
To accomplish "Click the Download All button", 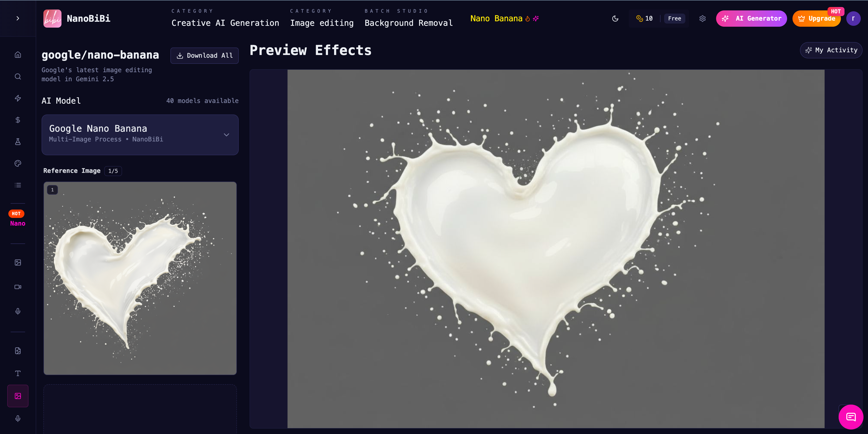I will pos(205,56).
